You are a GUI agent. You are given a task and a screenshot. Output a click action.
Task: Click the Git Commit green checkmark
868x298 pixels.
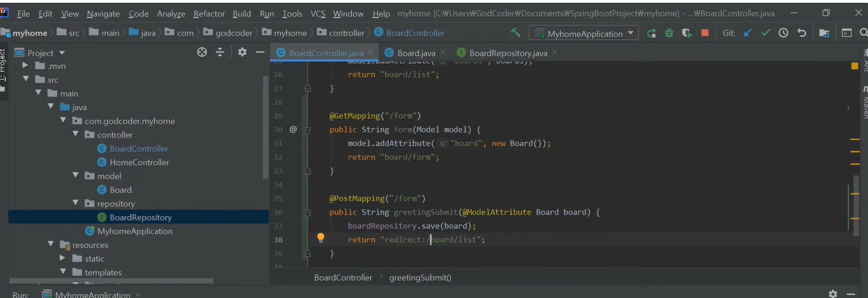pos(765,33)
